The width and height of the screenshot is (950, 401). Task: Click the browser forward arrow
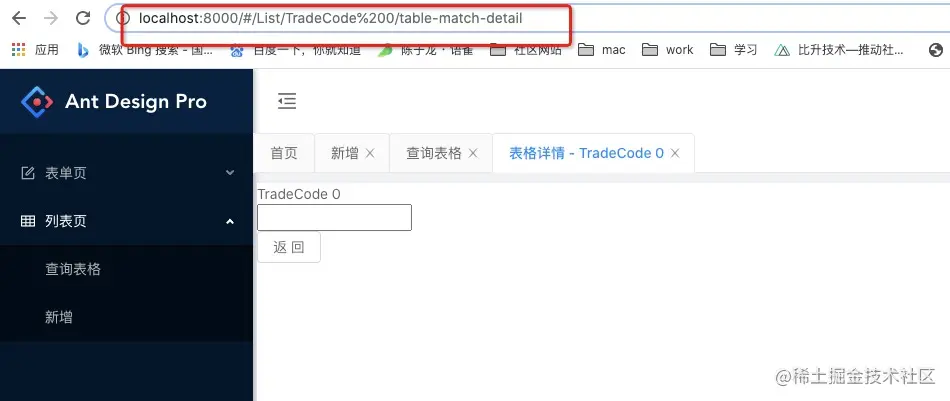[x=51, y=18]
